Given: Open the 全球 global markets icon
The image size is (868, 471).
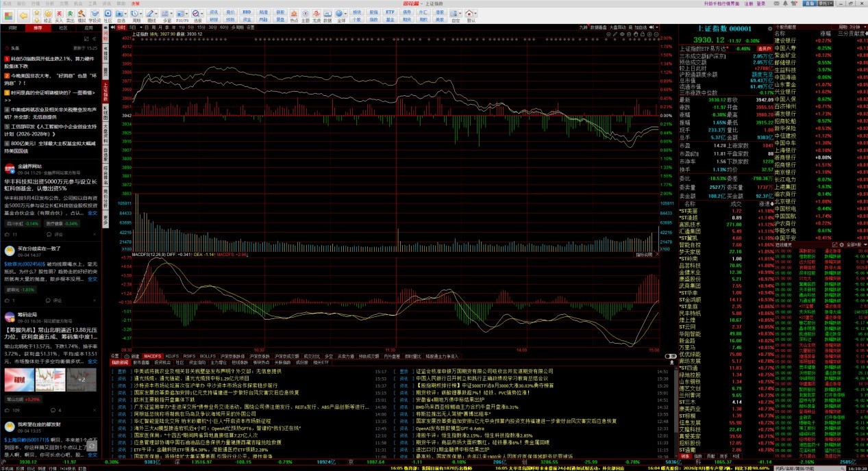Looking at the screenshot, I should point(338,15).
